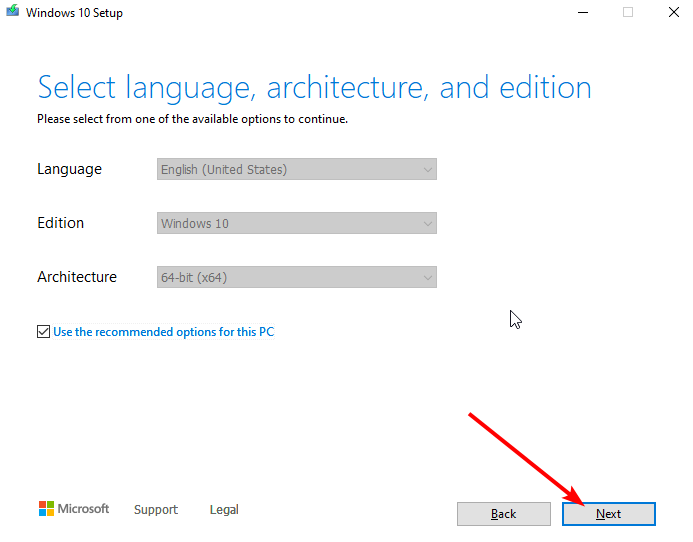Screen dimensions: 693x542
Task: Click the Microsoft wordmark text in the footer
Action: [83, 509]
